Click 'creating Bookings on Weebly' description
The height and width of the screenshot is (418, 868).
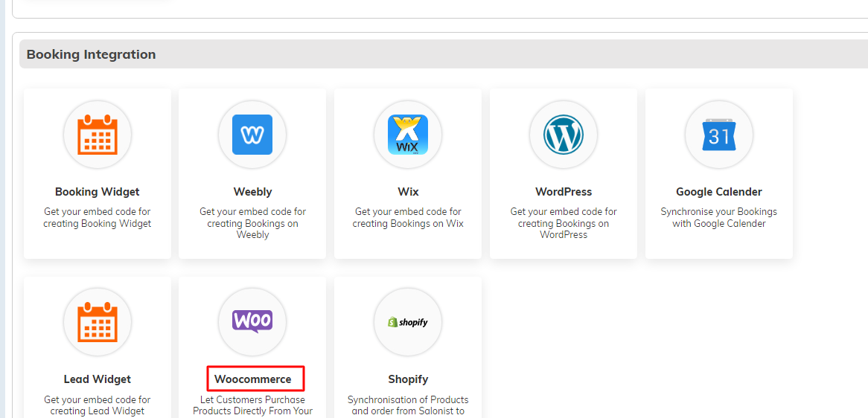click(x=252, y=229)
